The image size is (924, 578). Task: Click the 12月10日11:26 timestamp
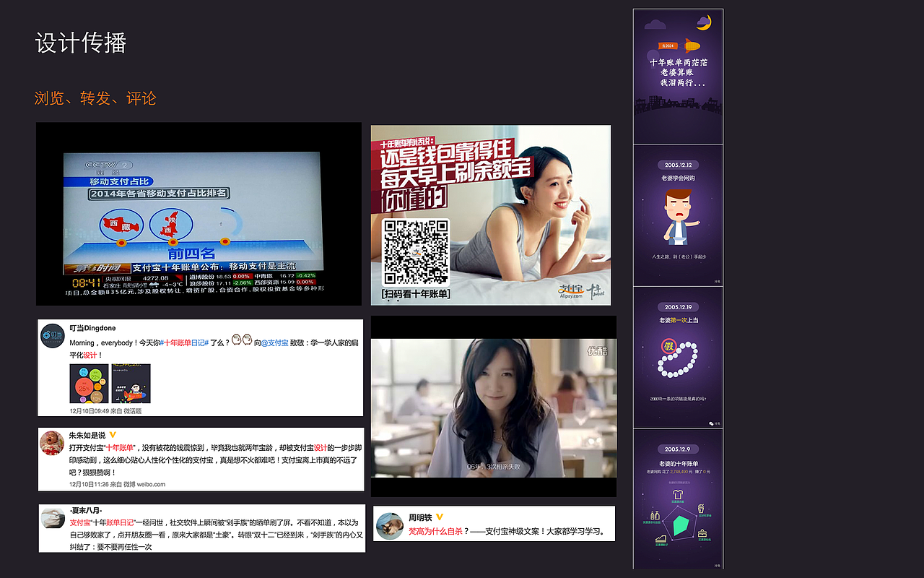click(x=89, y=484)
